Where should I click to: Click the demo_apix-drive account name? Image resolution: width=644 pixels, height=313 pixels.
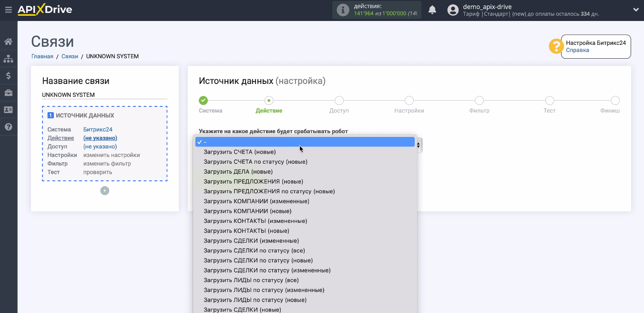click(487, 7)
